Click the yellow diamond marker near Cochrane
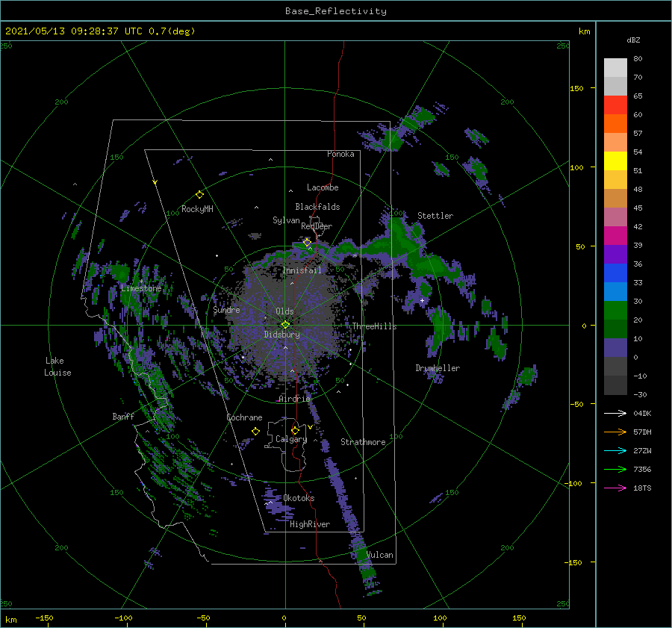672x628 pixels. pos(255,431)
